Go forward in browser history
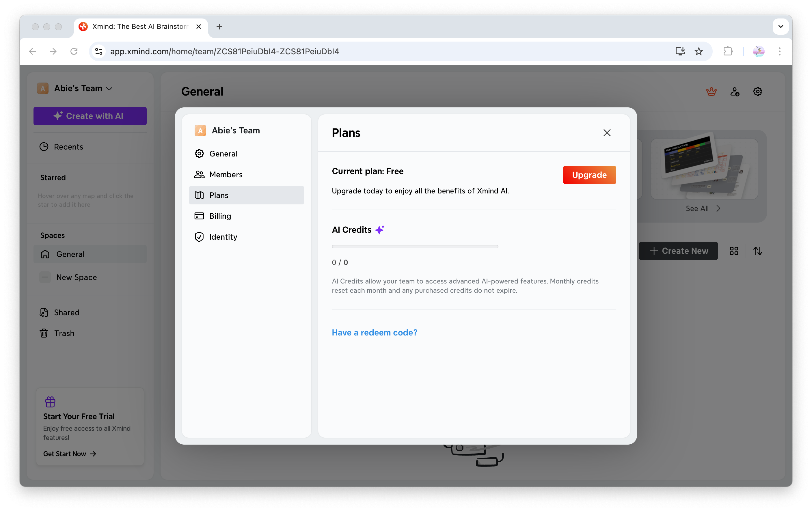The width and height of the screenshot is (812, 511). click(x=53, y=51)
